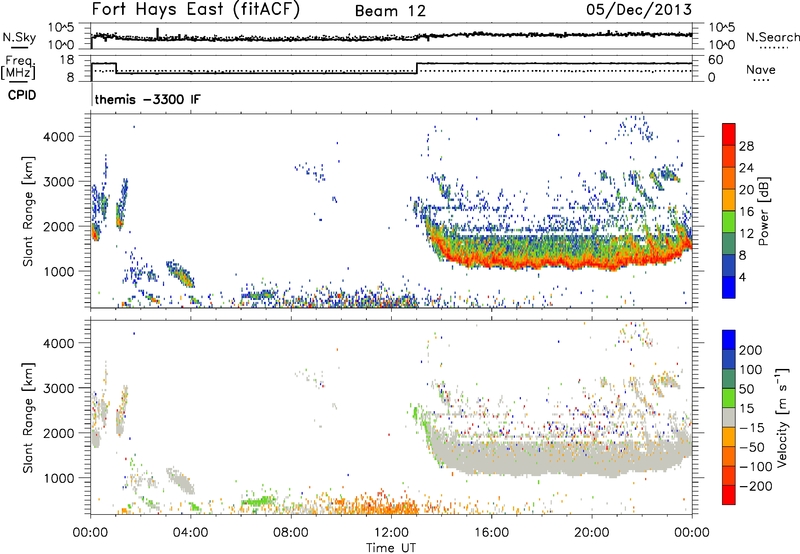
Task: Click Slant Range [km] label of power panel
Action: [28, 211]
